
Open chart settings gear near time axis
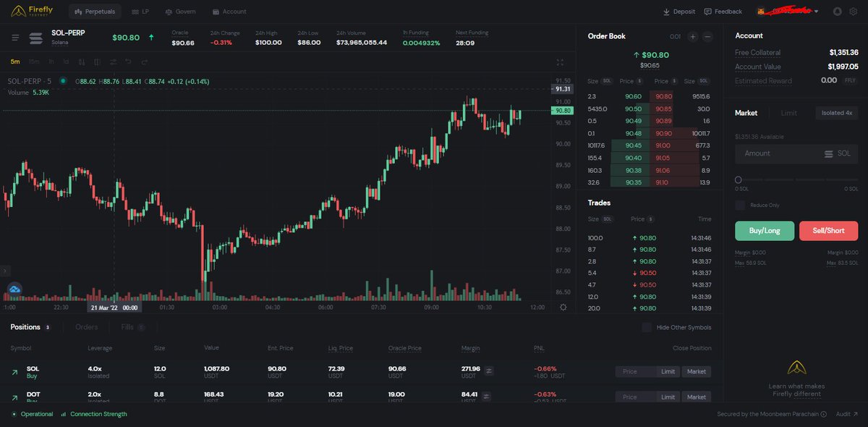tap(563, 307)
